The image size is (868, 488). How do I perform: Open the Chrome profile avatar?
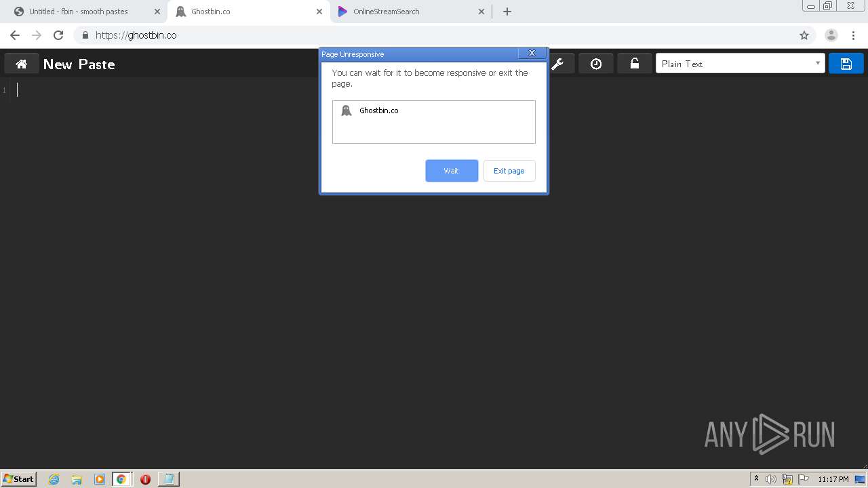[831, 35]
